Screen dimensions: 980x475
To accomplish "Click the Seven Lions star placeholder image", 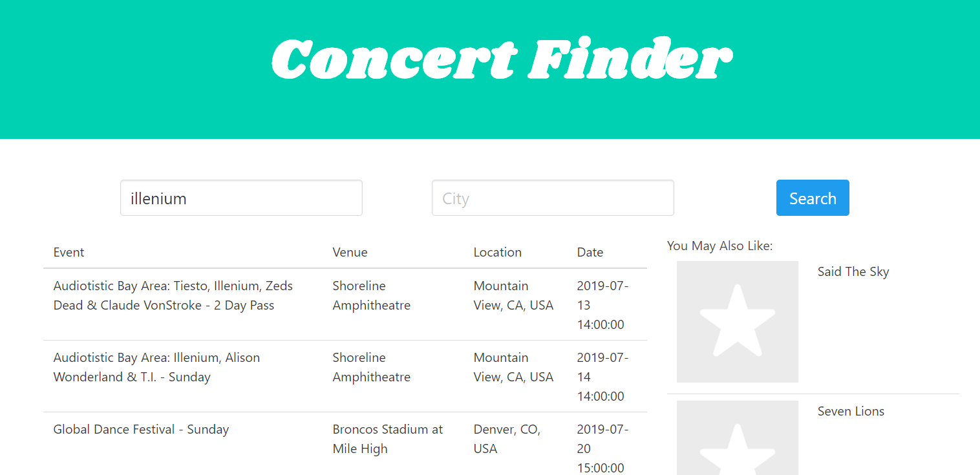I will pos(737,438).
